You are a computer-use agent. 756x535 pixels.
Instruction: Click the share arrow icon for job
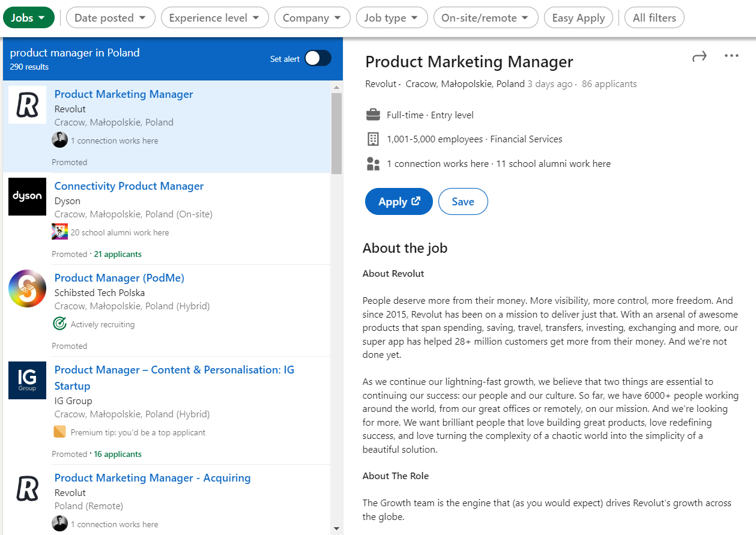(700, 56)
